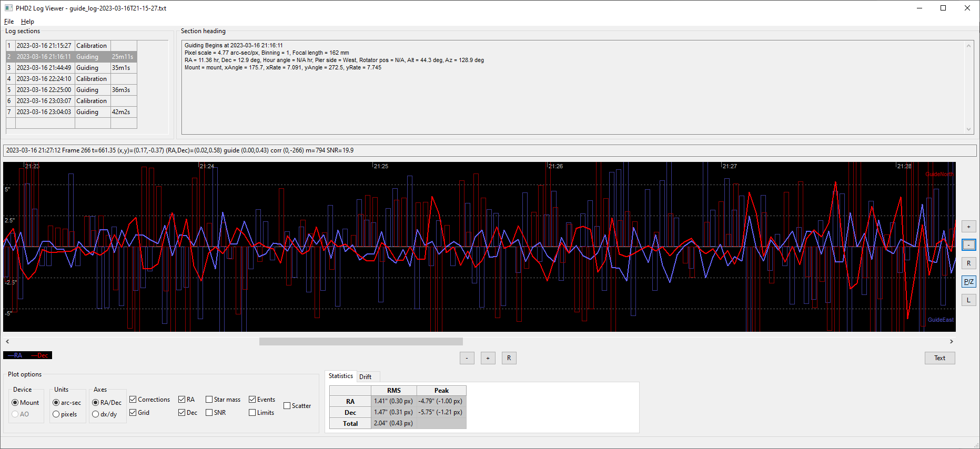Click the Total RMS value cell
Viewport: 980px width, 449px height.
pos(393,423)
